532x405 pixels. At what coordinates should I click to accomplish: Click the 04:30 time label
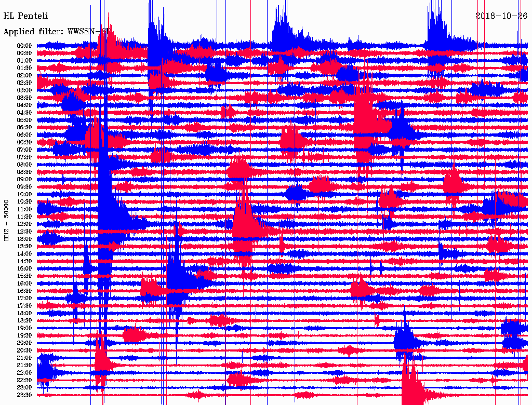[x=24, y=113]
